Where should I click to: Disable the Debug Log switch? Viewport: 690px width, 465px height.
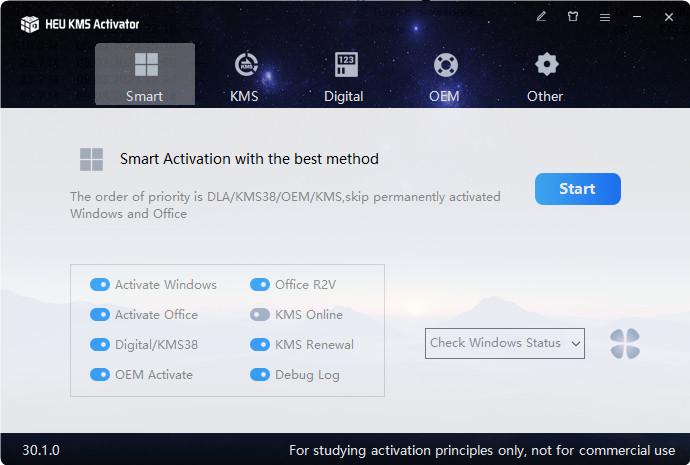[x=260, y=374]
